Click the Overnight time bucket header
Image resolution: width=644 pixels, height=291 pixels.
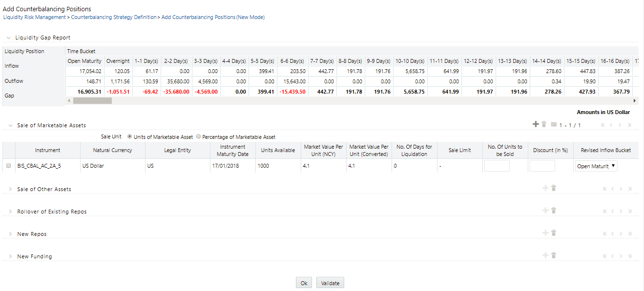point(118,61)
